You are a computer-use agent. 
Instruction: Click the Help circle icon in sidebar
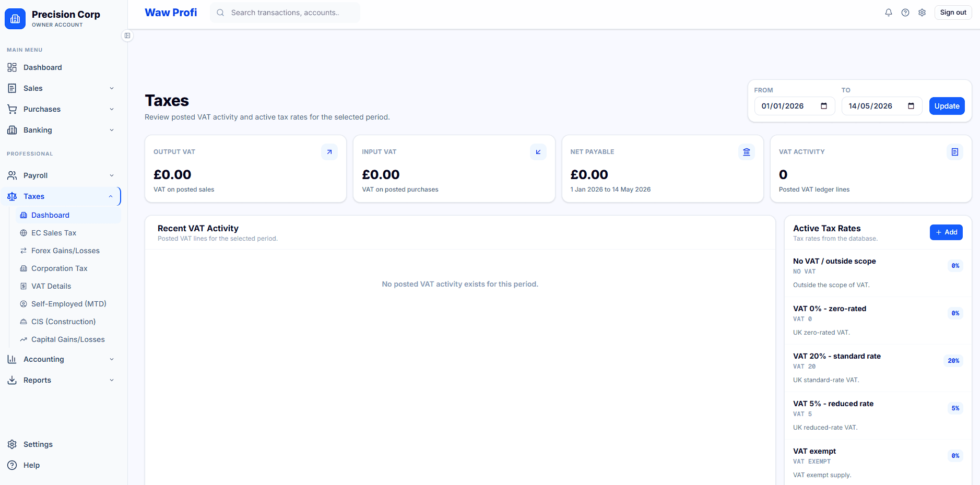(x=12, y=465)
